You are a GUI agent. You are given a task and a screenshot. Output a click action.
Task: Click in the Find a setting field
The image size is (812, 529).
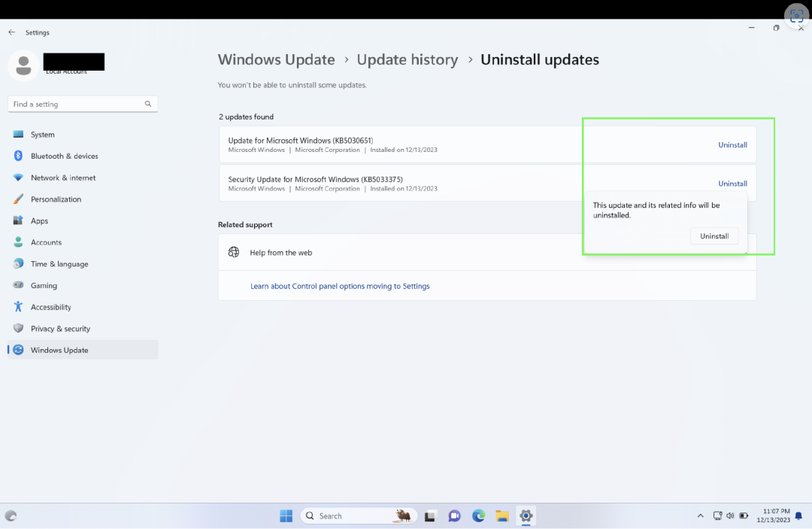coord(83,104)
